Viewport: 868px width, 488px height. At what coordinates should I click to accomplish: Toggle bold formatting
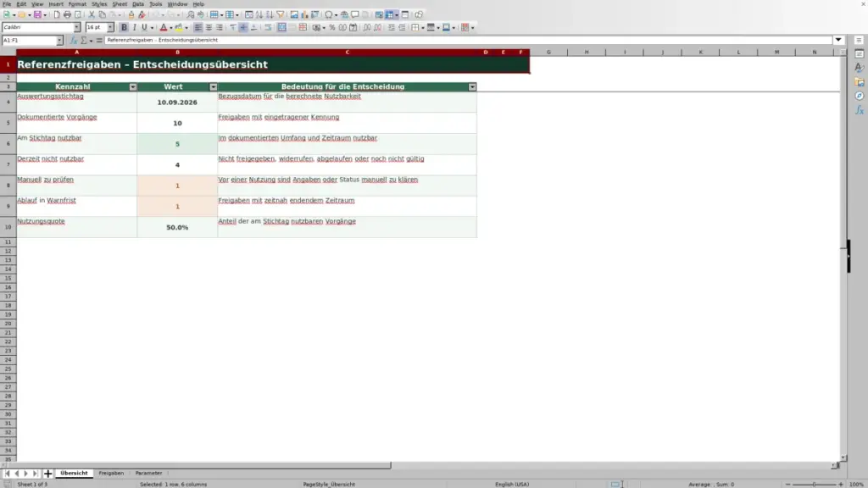(x=124, y=28)
